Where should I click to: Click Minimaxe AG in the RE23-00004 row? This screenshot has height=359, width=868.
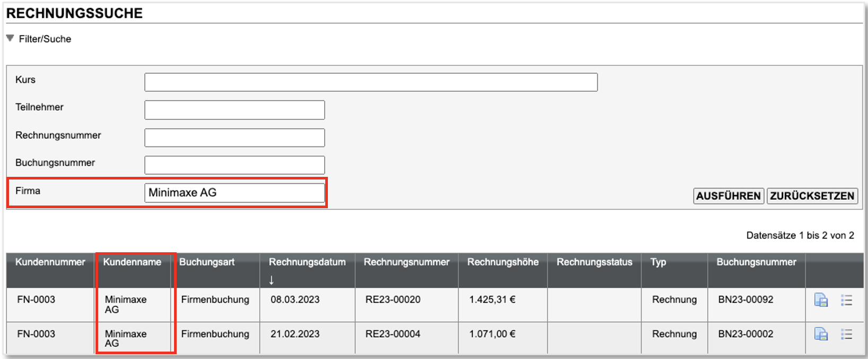pos(125,338)
